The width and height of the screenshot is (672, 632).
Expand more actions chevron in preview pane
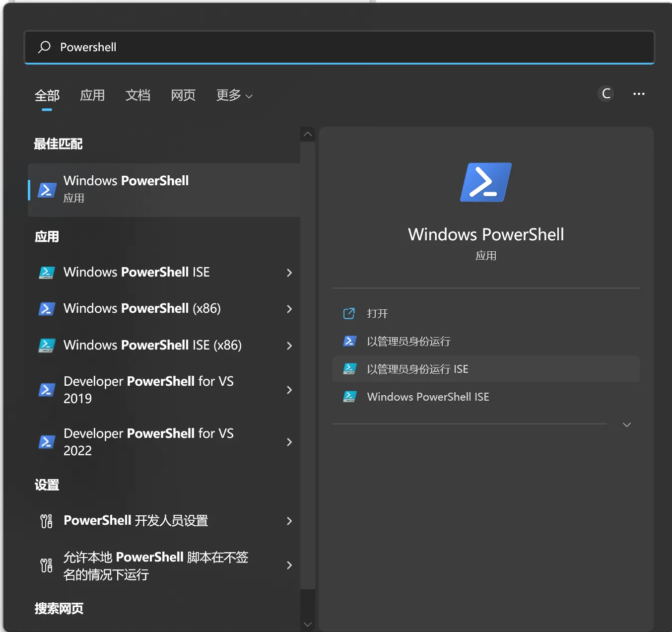tap(626, 425)
